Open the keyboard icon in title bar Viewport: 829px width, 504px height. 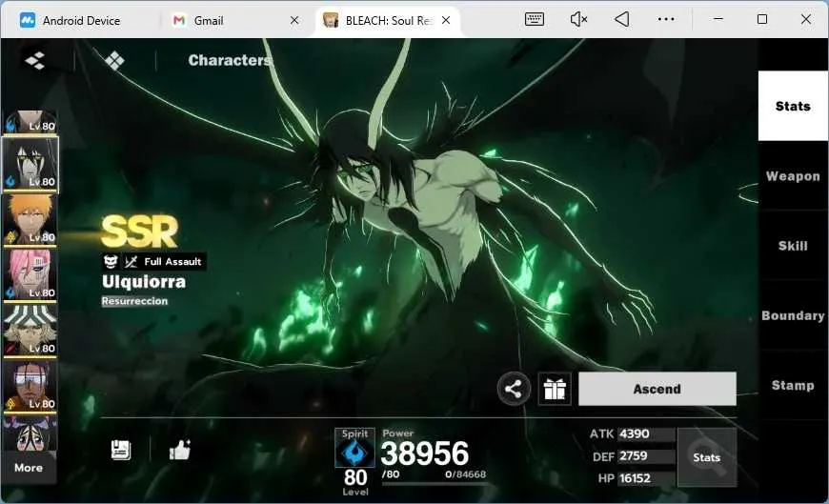pos(534,20)
